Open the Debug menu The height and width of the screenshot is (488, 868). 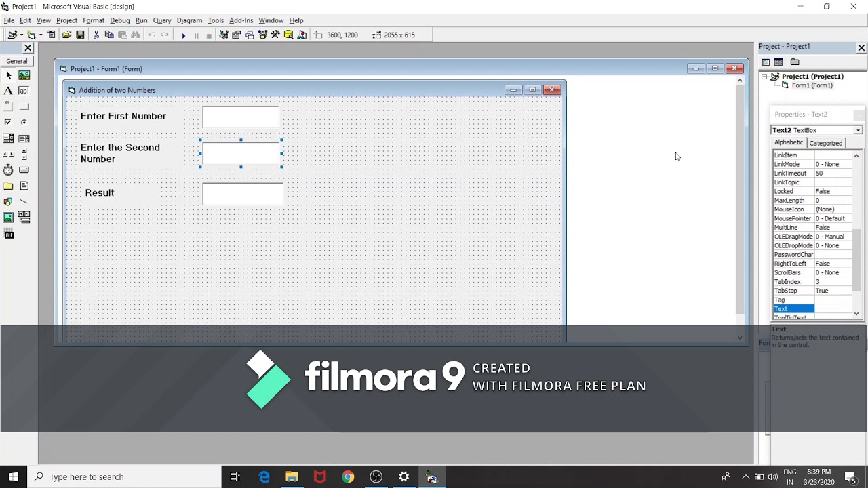(x=119, y=20)
